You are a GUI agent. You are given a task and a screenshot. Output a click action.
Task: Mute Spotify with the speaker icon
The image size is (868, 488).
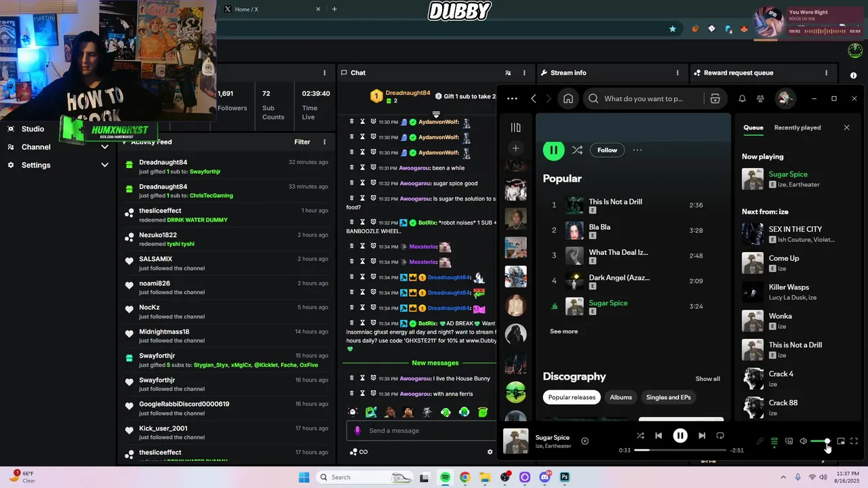pyautogui.click(x=804, y=441)
